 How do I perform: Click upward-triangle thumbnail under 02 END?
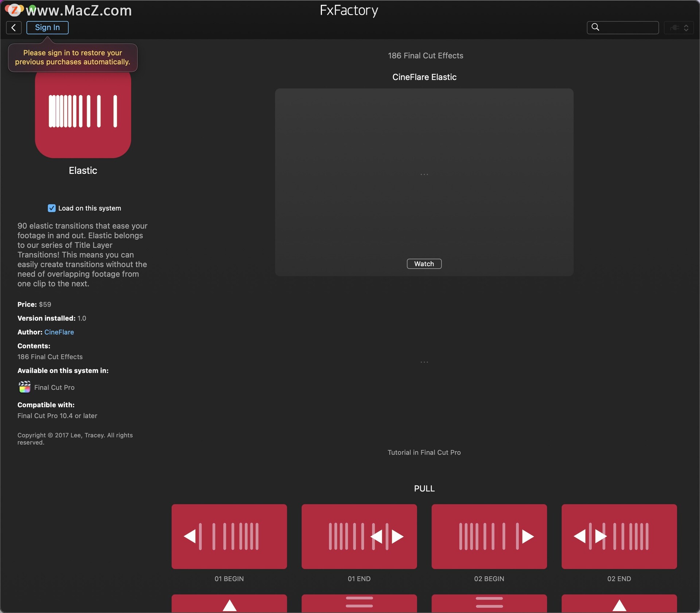pyautogui.click(x=619, y=604)
